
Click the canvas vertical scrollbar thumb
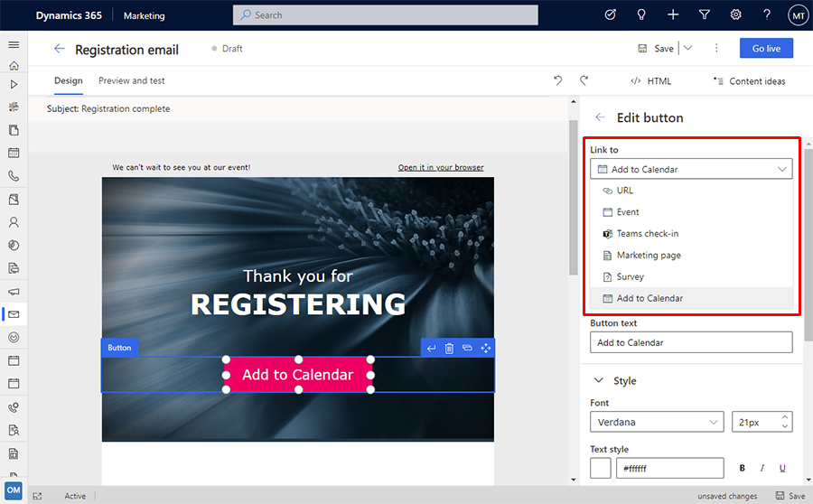pyautogui.click(x=573, y=197)
